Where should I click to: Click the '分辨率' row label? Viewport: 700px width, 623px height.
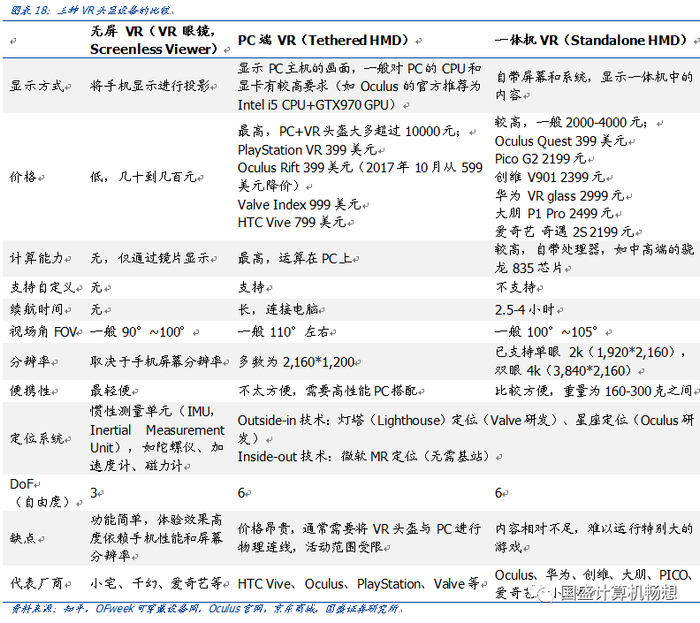[x=30, y=361]
